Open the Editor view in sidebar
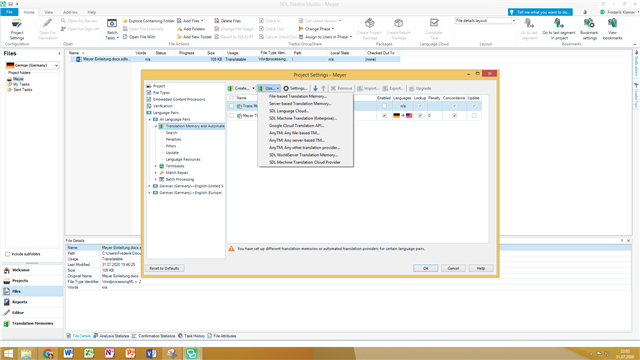 tap(32, 313)
